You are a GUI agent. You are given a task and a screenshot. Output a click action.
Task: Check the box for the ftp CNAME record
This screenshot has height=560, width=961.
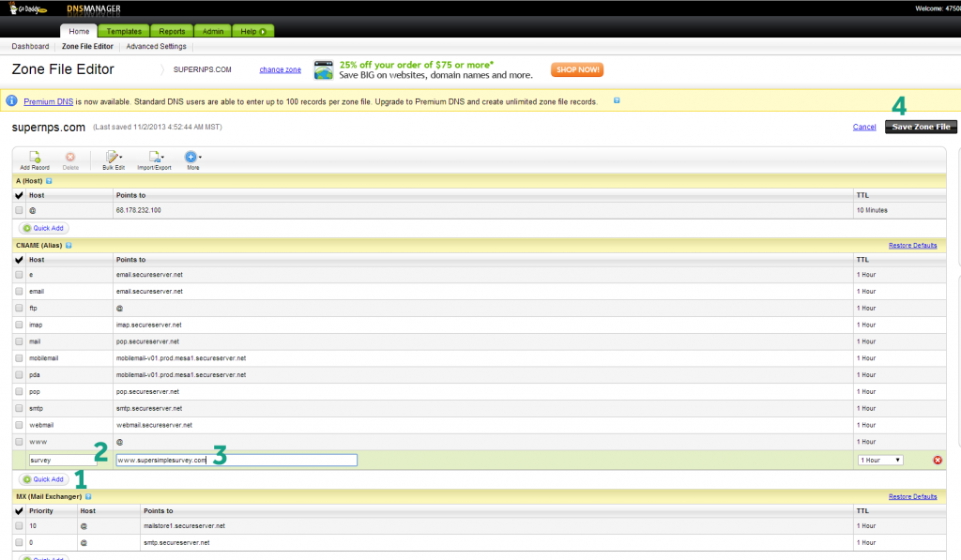(x=19, y=309)
